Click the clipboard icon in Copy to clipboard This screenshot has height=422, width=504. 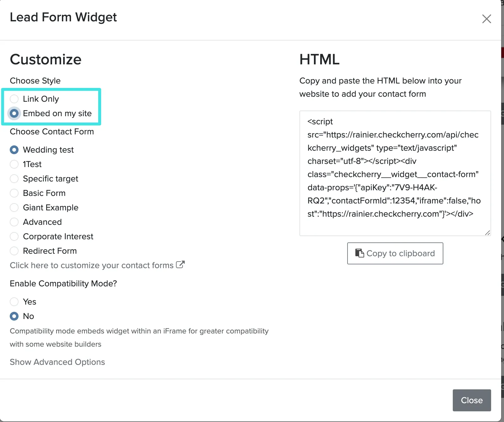359,253
